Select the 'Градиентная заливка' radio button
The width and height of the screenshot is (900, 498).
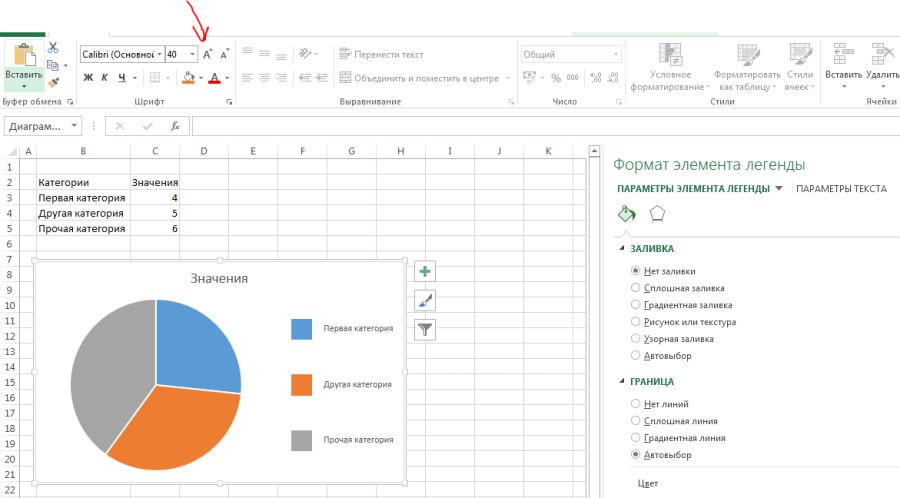tap(635, 305)
